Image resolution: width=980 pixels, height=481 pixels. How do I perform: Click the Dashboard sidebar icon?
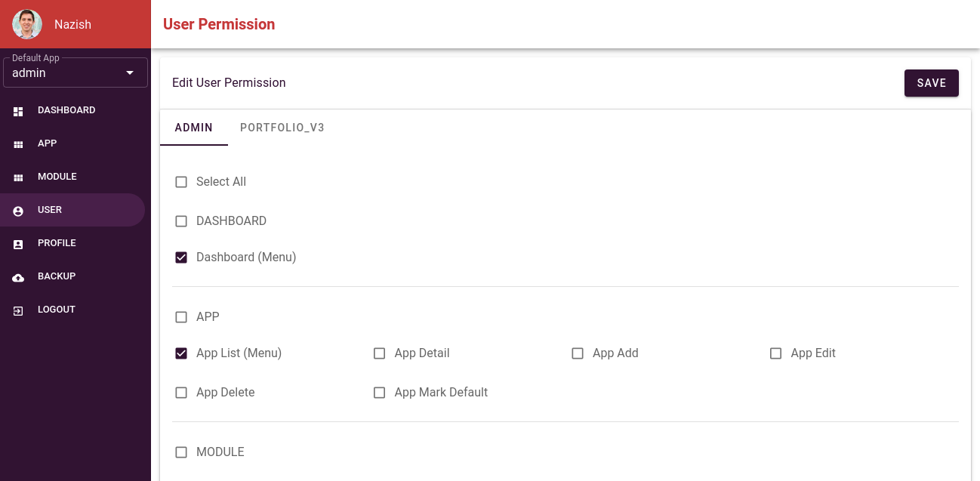tap(18, 110)
